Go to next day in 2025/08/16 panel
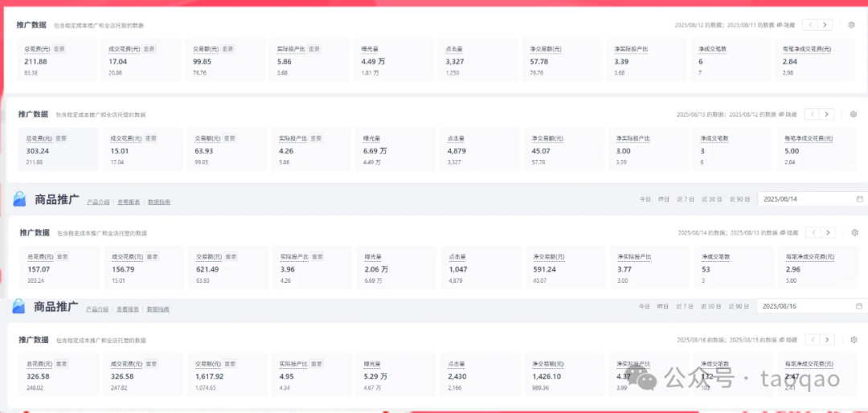The image size is (868, 413). coord(827,339)
